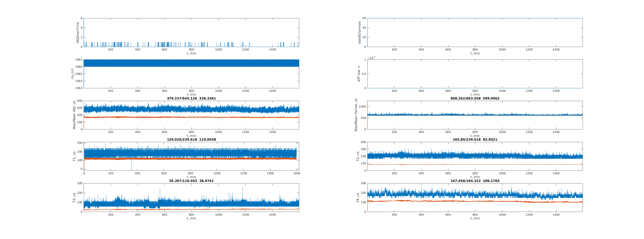
Task: Select the title '129.026/239.618 119.0938'
Action: pyautogui.click(x=191, y=140)
